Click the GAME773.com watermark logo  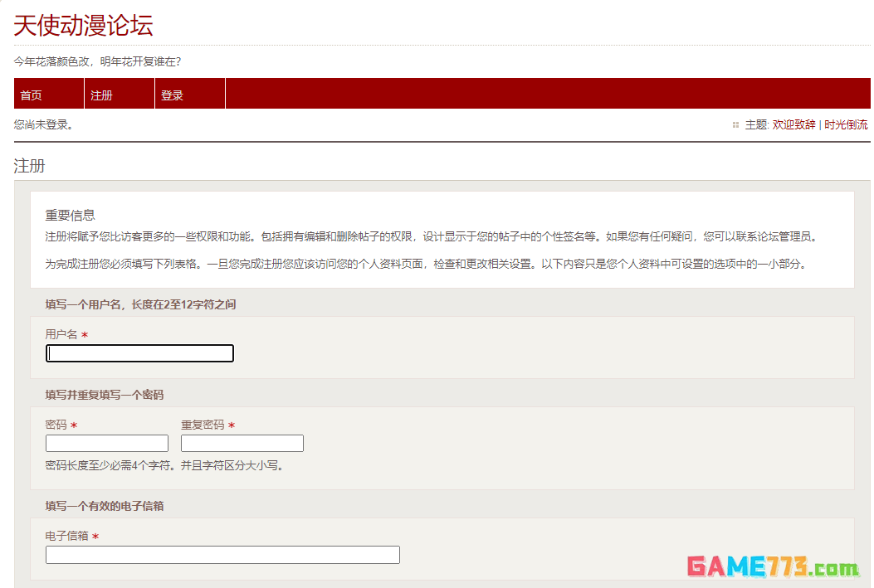pyautogui.click(x=772, y=567)
